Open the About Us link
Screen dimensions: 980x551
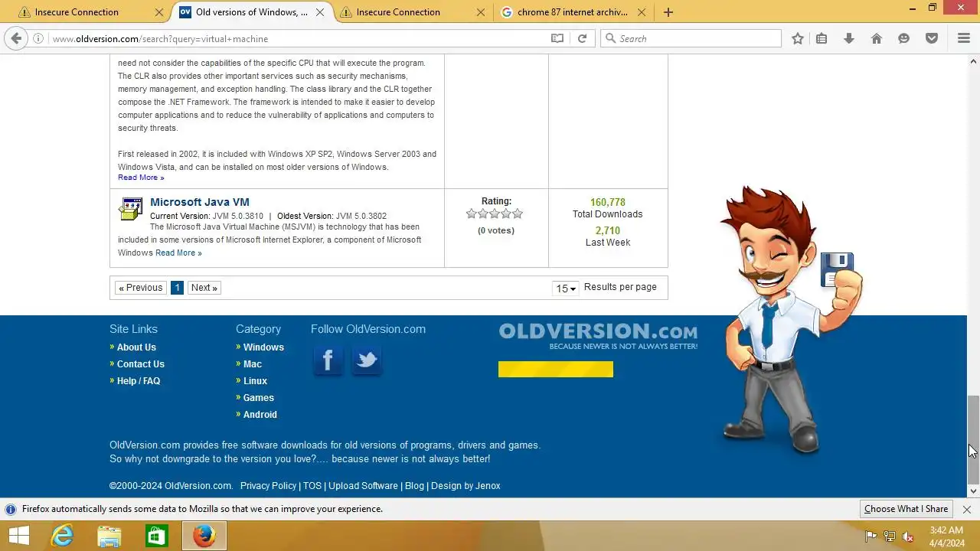point(136,347)
